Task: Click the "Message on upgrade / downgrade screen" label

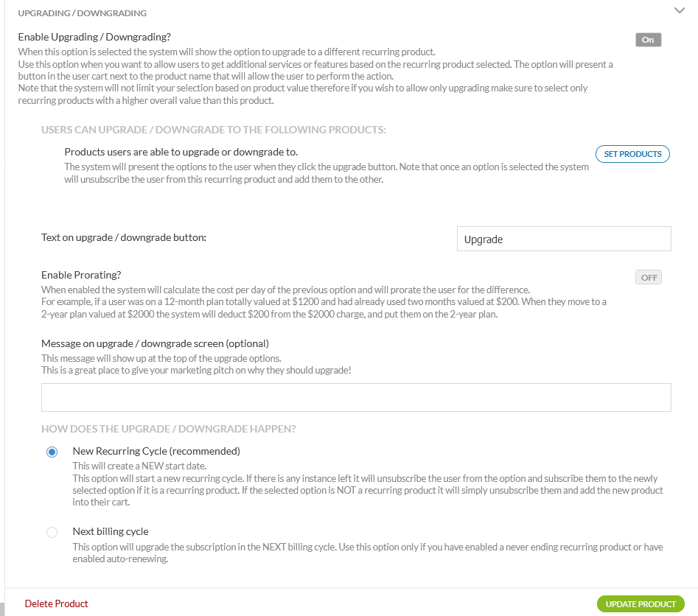Action: pos(155,343)
